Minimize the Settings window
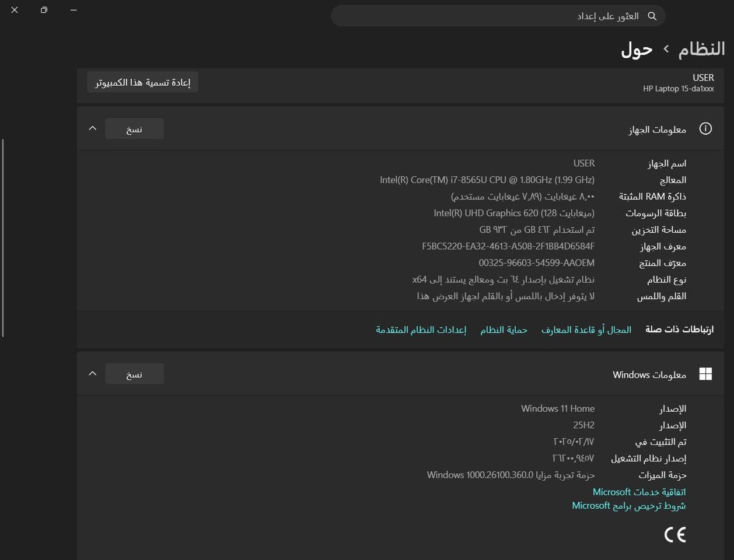 [74, 10]
